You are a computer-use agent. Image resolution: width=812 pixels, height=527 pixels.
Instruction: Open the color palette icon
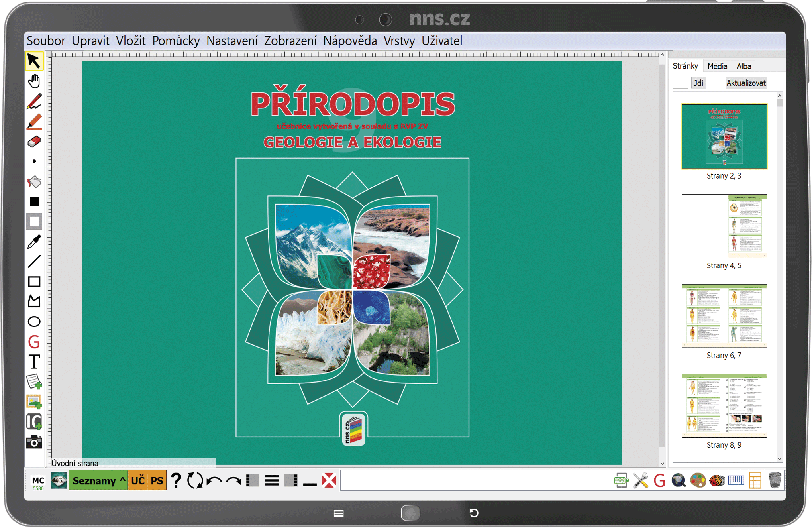[698, 480]
